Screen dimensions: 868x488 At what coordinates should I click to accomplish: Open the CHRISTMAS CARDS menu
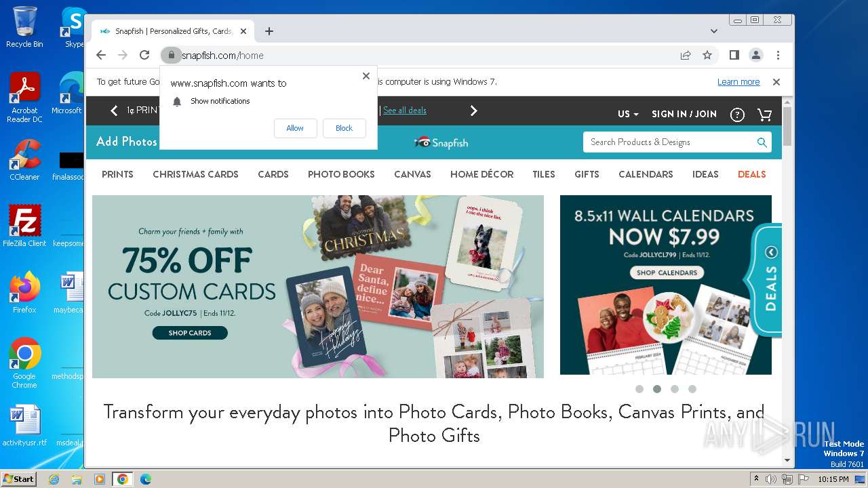click(x=195, y=174)
